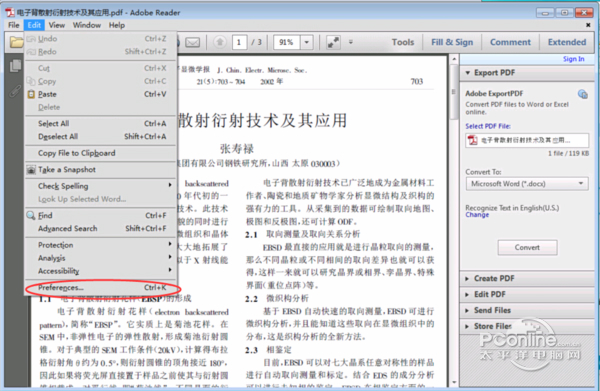
Task: Open the page thumbnails sidebar icon
Action: coord(15,66)
